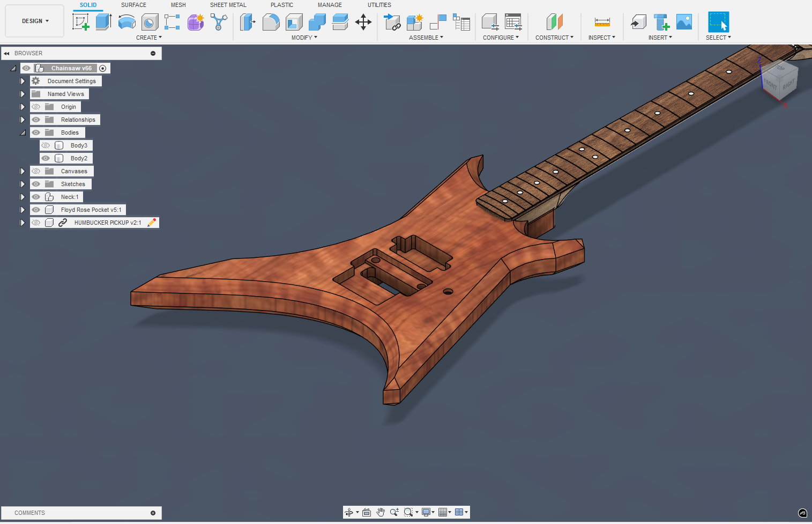Open the CONSTRUCT menu
Viewport: 812px width, 524px height.
click(554, 38)
